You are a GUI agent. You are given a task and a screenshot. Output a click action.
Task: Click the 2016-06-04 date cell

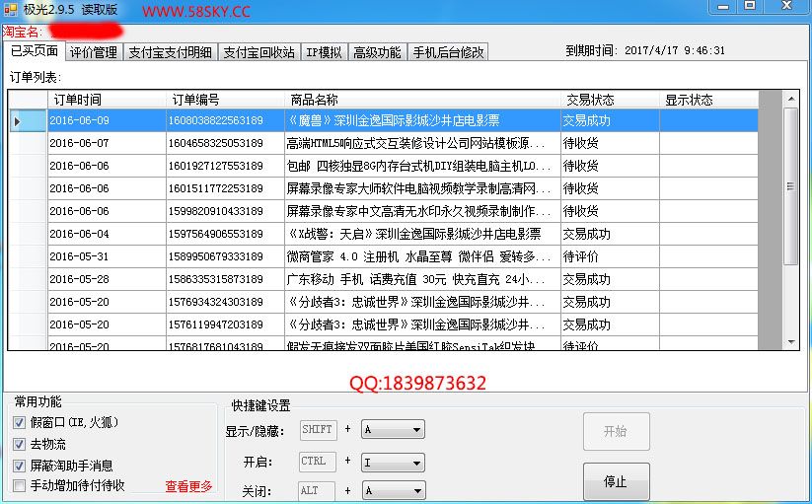(x=107, y=234)
